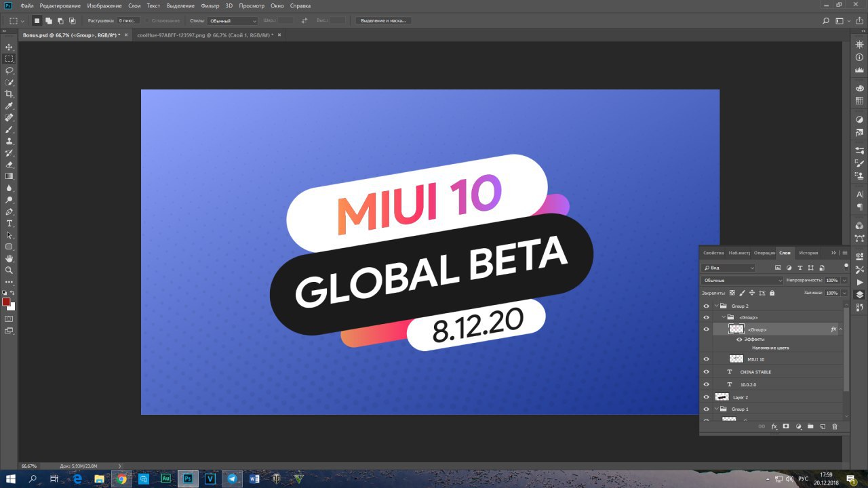Toggle visibility of Эффекты layer effects
868x488 pixels.
click(739, 339)
